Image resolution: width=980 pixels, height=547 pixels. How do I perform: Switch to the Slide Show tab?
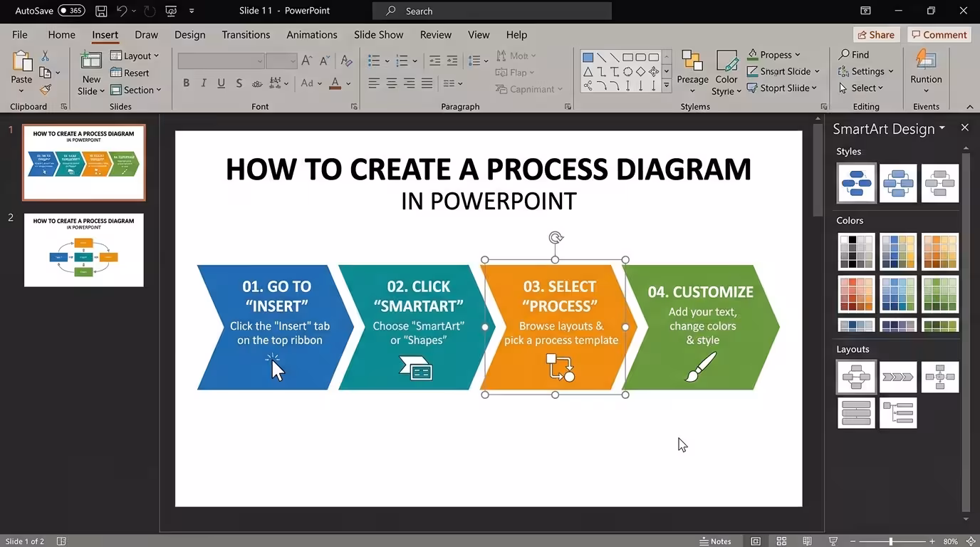tap(379, 34)
